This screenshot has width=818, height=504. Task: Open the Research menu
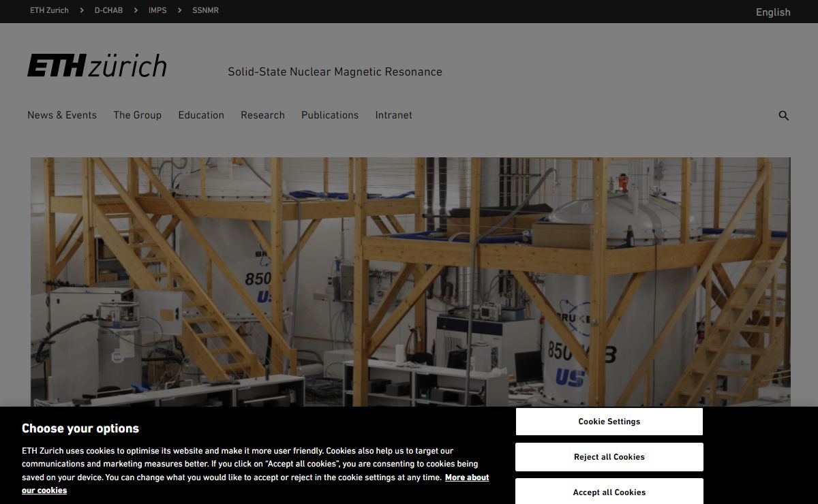point(262,115)
